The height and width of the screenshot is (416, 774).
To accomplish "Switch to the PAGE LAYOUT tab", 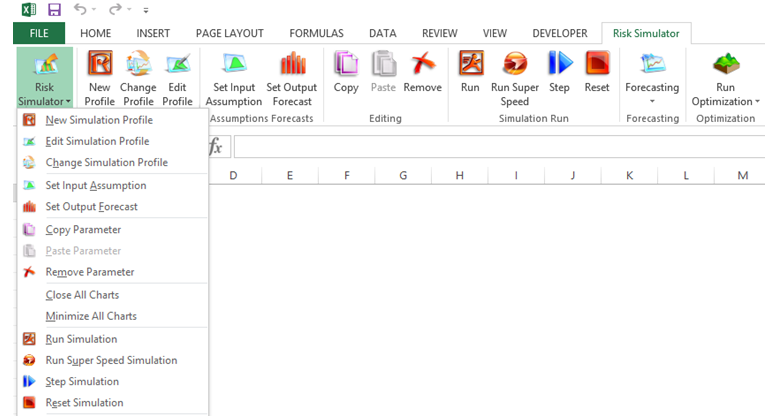I will coord(230,33).
